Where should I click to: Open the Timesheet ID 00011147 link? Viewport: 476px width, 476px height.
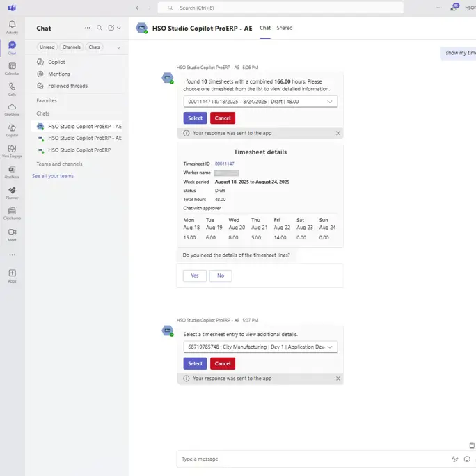tap(224, 164)
